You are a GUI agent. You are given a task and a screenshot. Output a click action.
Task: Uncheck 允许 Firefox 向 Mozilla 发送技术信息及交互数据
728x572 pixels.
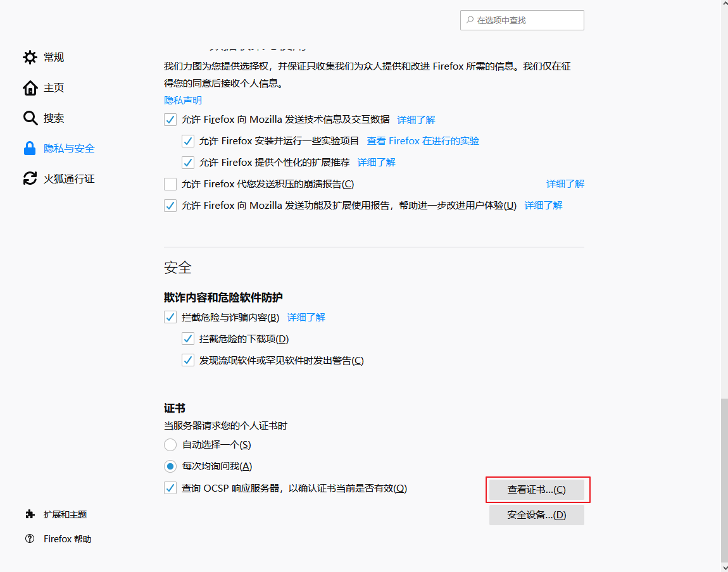(170, 120)
